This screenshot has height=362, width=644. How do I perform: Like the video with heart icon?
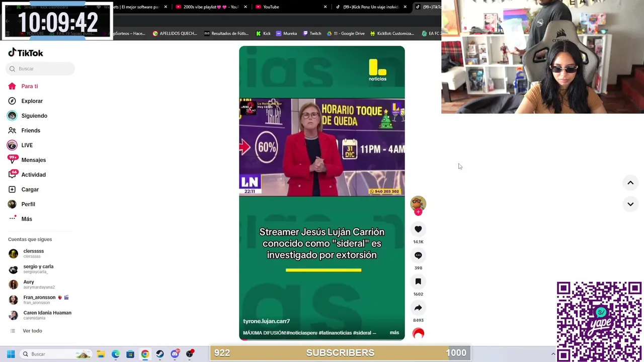pyautogui.click(x=418, y=229)
